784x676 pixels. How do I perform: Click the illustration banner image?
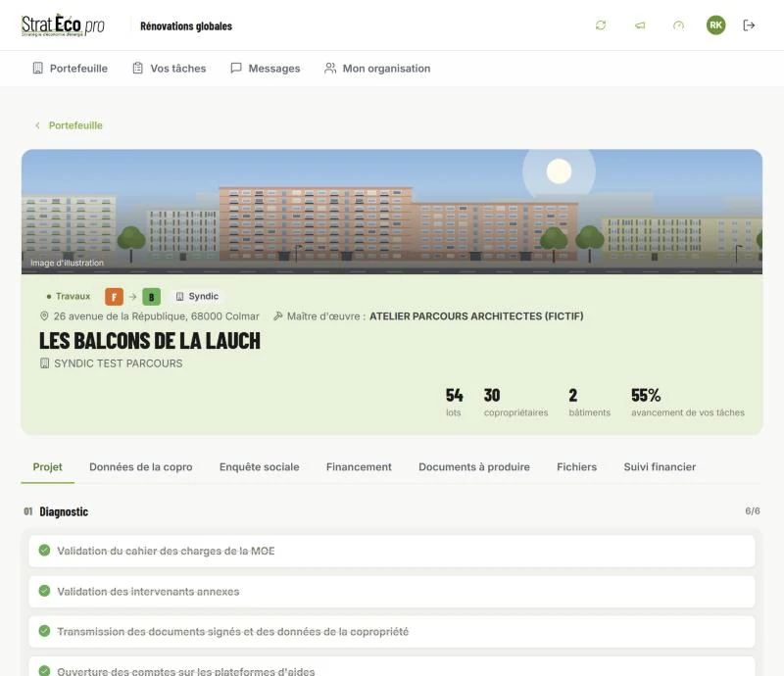pyautogui.click(x=391, y=212)
